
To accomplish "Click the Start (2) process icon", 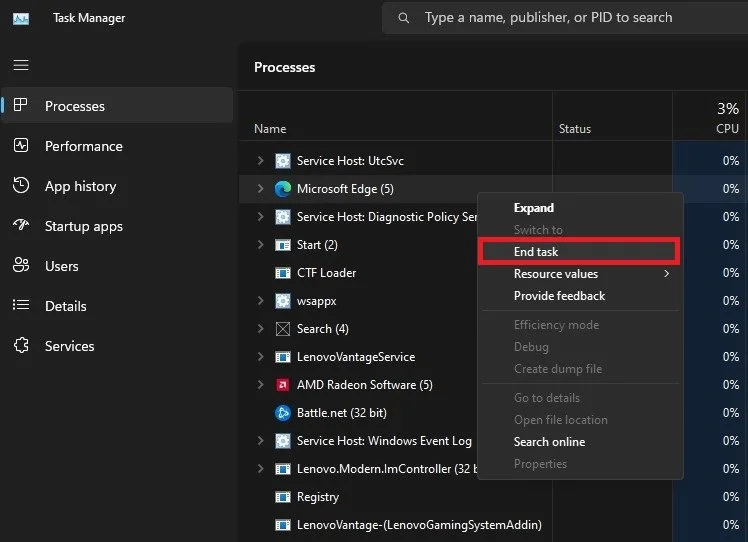I will (x=283, y=245).
